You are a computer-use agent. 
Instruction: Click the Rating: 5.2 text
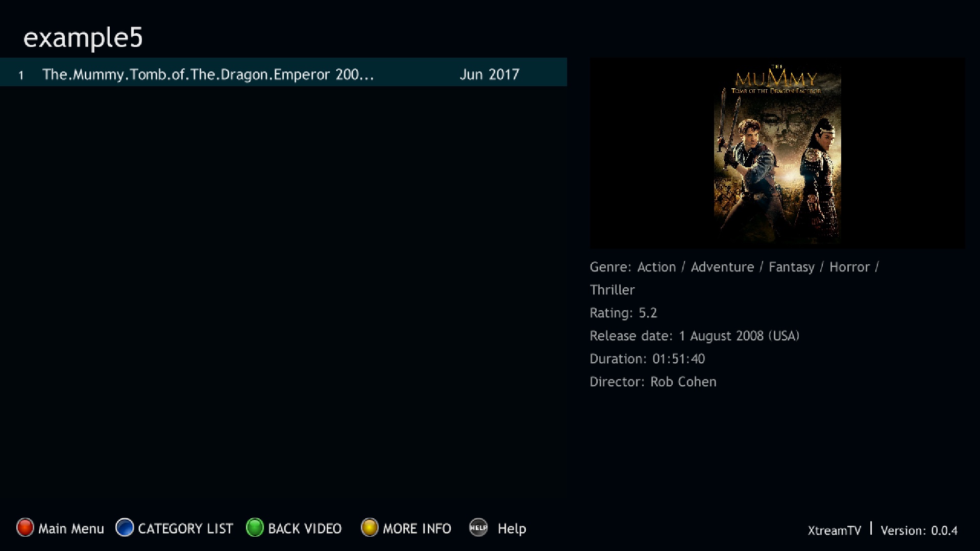point(623,313)
